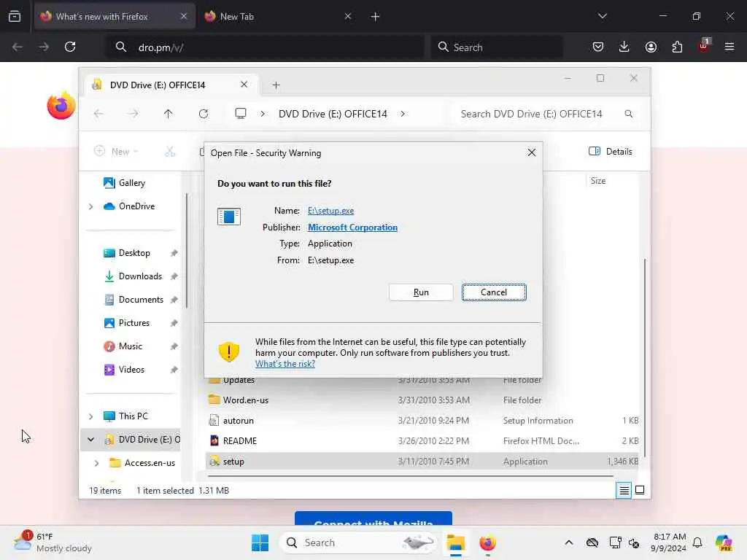Viewport: 747px width, 560px height.
Task: Refresh the File Explorer view
Action: click(x=204, y=114)
